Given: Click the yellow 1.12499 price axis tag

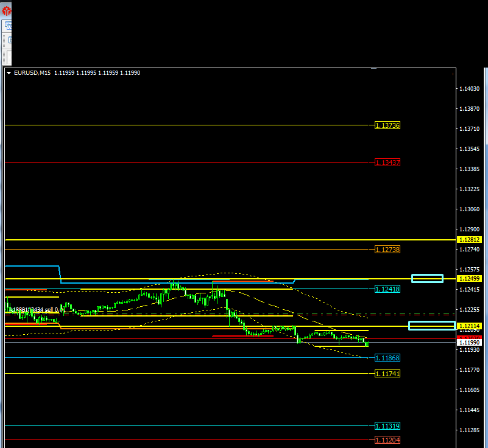Looking at the screenshot, I should pyautogui.click(x=469, y=279).
